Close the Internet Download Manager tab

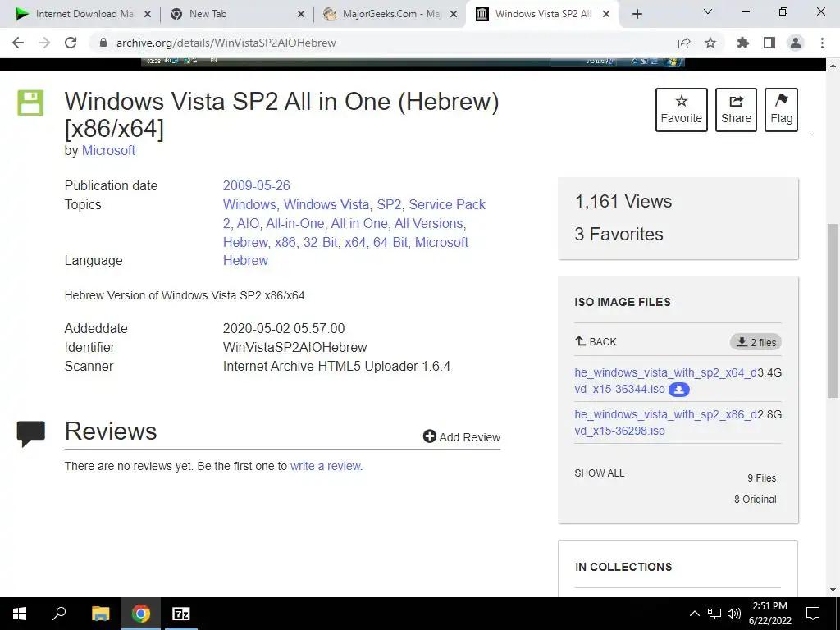pos(148,15)
